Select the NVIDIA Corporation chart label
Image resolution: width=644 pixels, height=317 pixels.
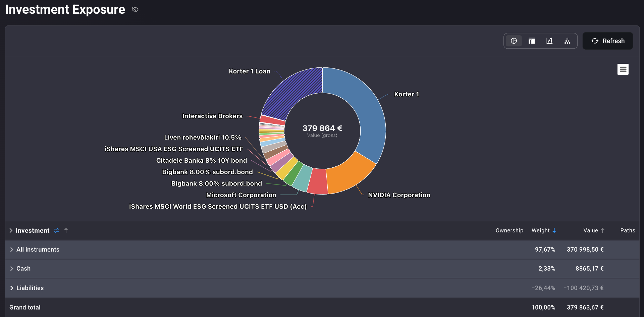click(x=399, y=195)
